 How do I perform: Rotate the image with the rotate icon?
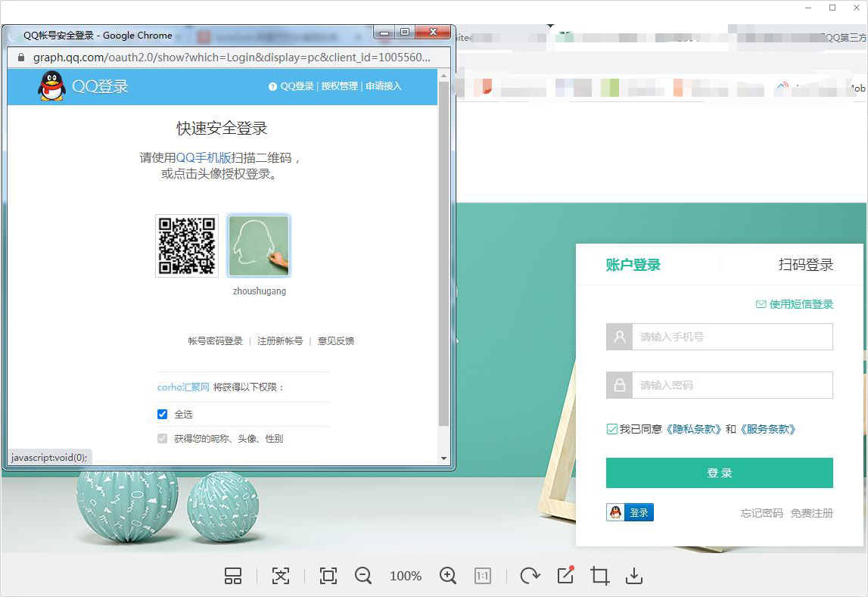530,576
